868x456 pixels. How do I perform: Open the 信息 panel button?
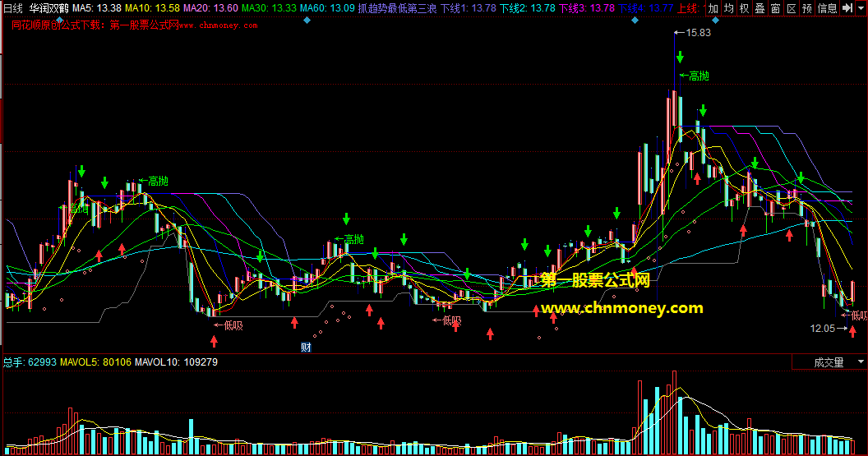[x=827, y=7]
